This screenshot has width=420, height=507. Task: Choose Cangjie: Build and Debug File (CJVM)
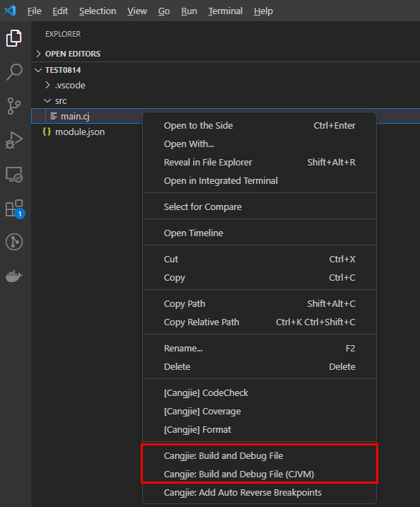point(259,474)
